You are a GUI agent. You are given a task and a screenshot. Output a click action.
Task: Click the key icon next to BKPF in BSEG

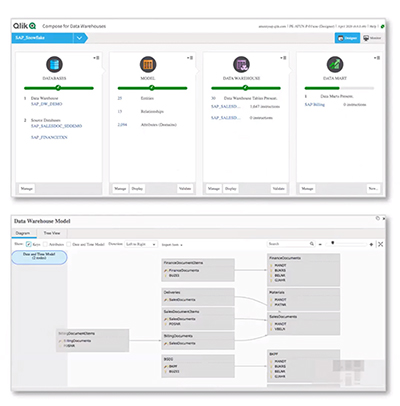[166, 366]
